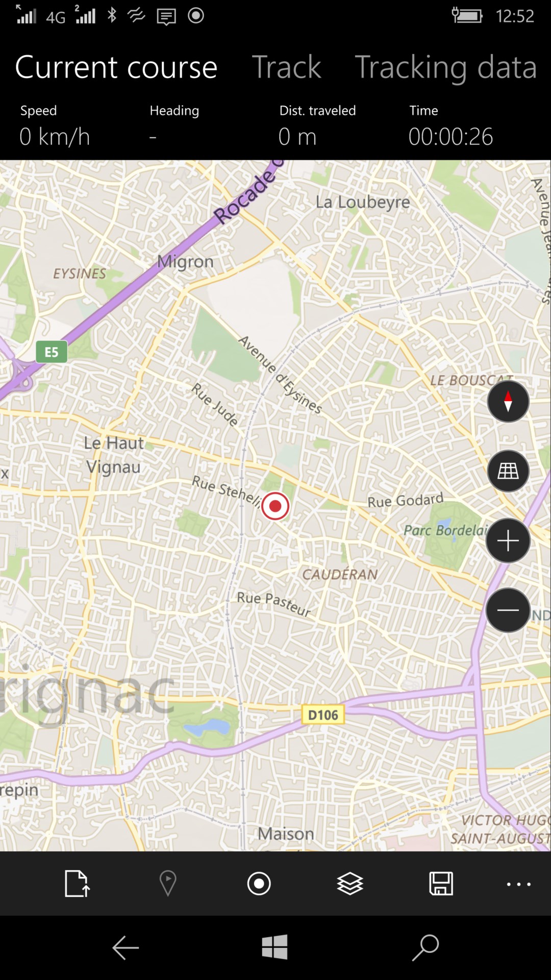The width and height of the screenshot is (551, 980).
Task: Tap the Speed value 0 km/h
Action: 55,137
